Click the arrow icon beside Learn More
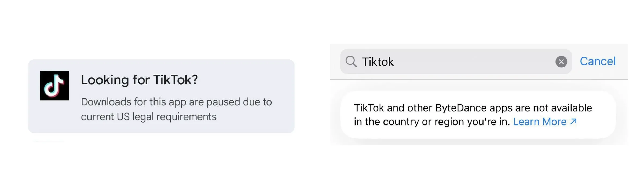 point(573,122)
